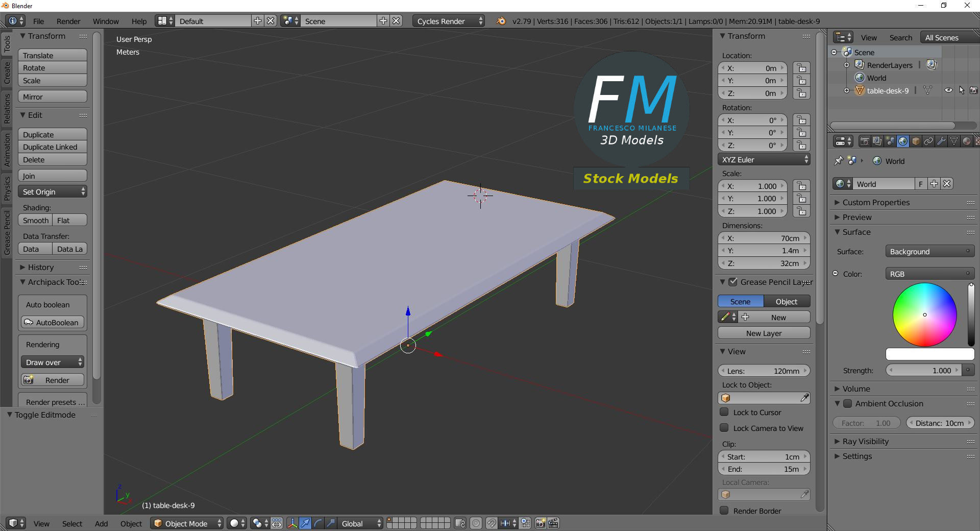Open the Render properties camera tab
Image resolution: width=980 pixels, height=531 pixels.
865,141
